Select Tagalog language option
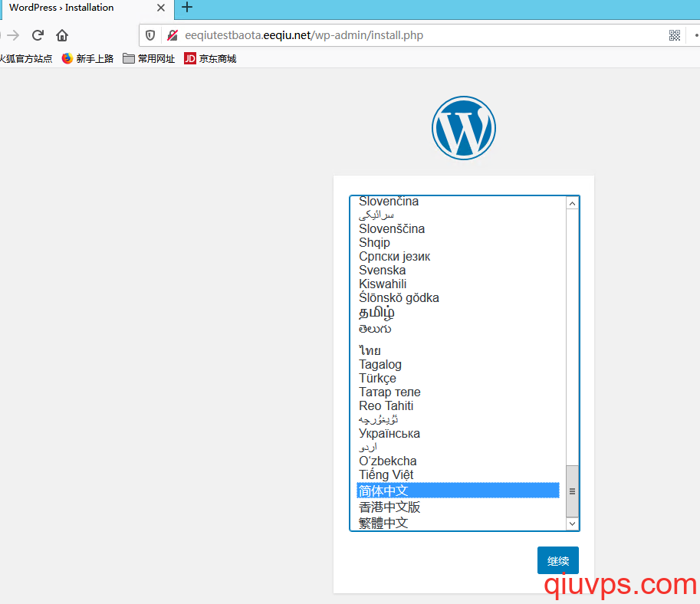The width and height of the screenshot is (700, 604). point(458,364)
